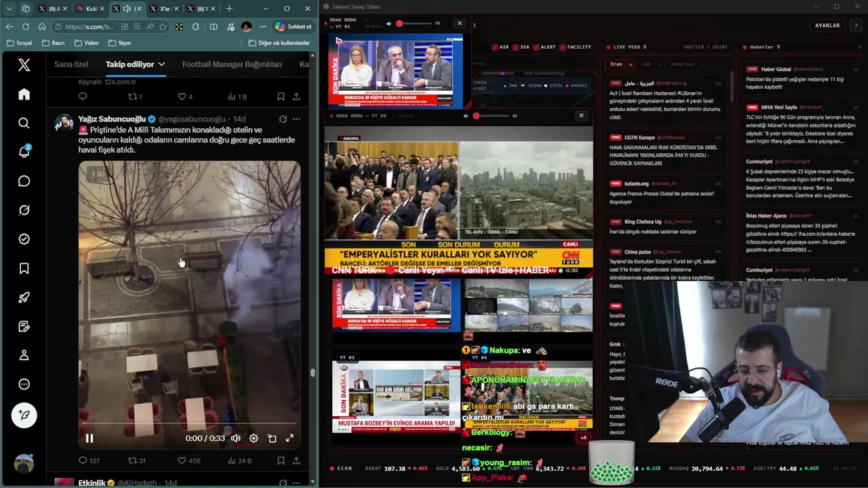Open Messages chat bubble in X sidebar
This screenshot has width=868, height=488.
point(24,181)
